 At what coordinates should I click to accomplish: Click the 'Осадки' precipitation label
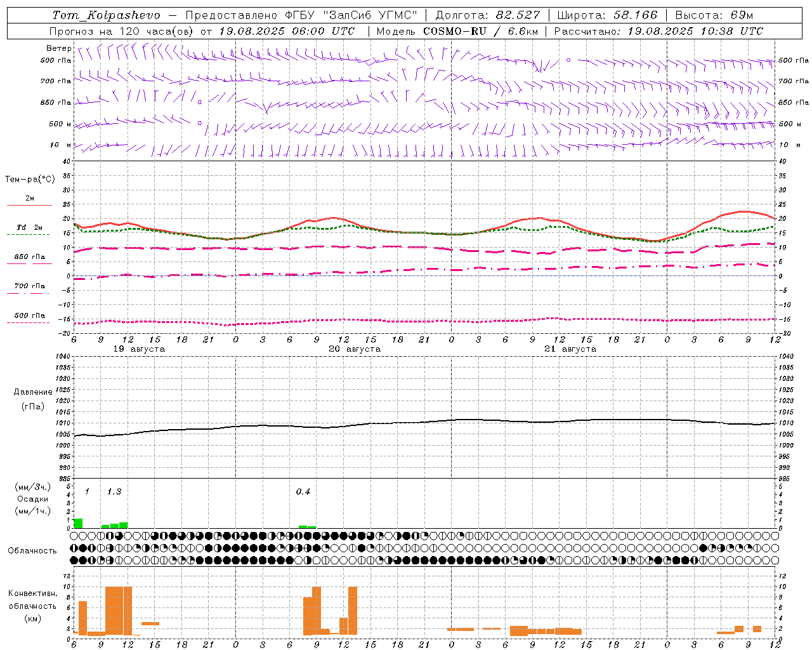[x=33, y=499]
